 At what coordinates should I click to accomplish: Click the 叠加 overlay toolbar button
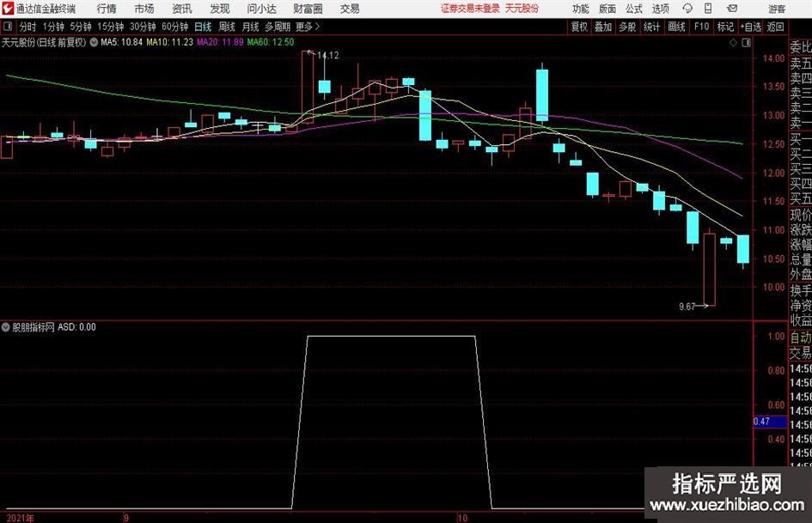(603, 27)
